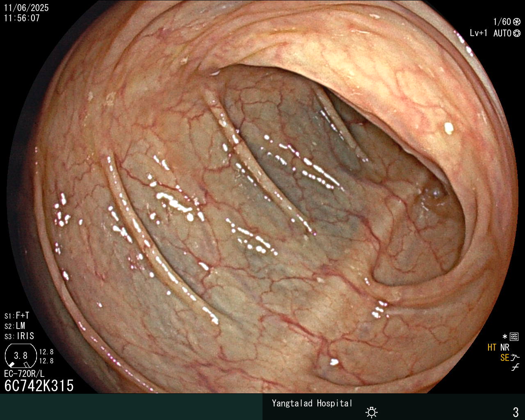The width and height of the screenshot is (525, 420).
Task: Click the NR noise reduction indicator
Action: point(504,347)
